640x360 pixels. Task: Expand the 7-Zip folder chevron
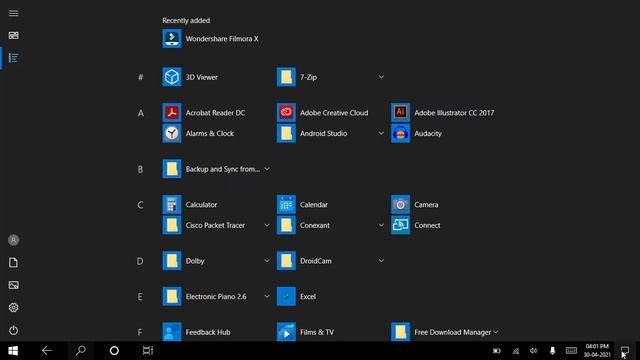[381, 77]
